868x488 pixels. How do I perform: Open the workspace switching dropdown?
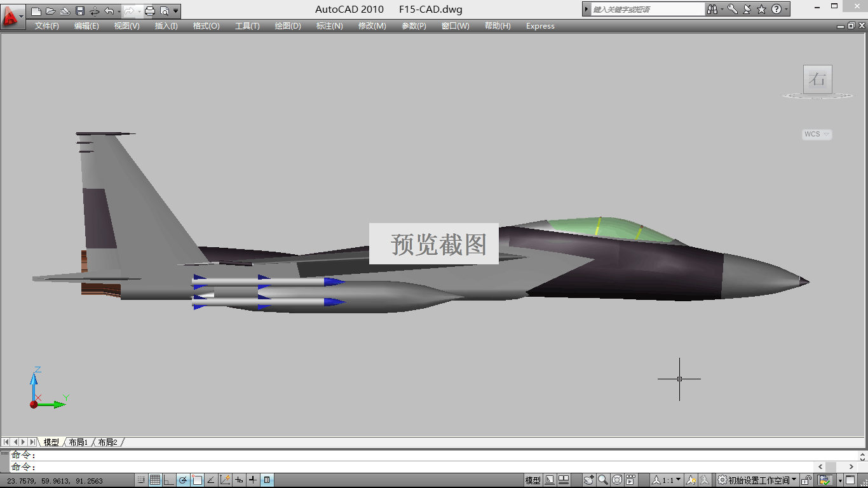756,480
